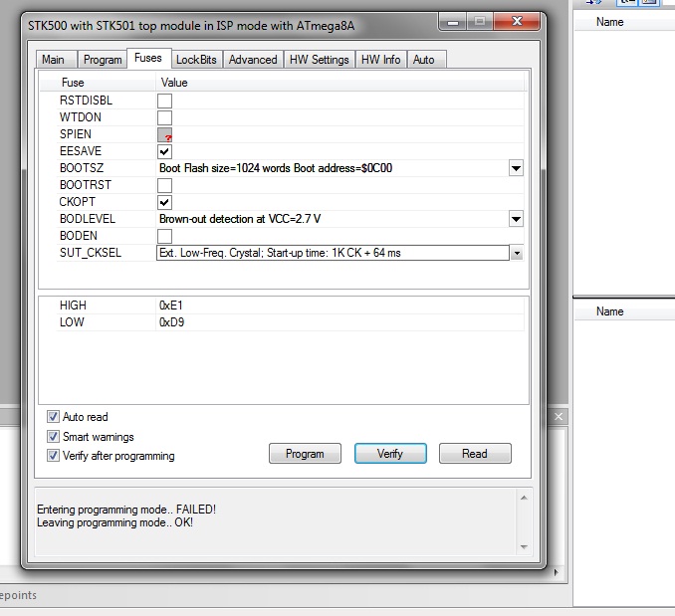Click the Program fuses button
This screenshot has width=675, height=616.
click(305, 454)
